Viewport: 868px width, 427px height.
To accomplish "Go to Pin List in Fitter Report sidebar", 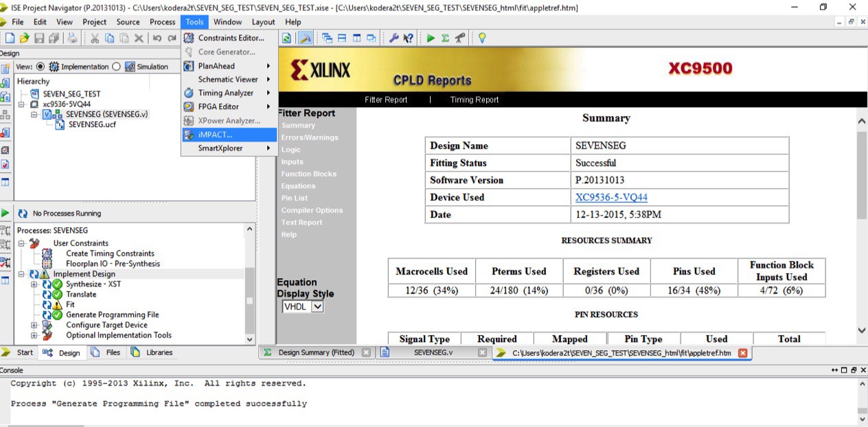I will pos(295,198).
